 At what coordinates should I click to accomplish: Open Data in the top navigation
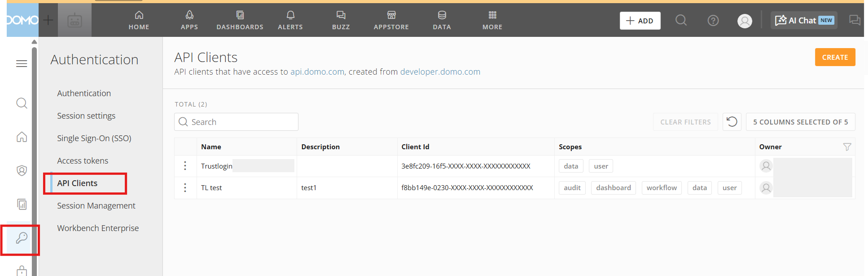(x=442, y=21)
